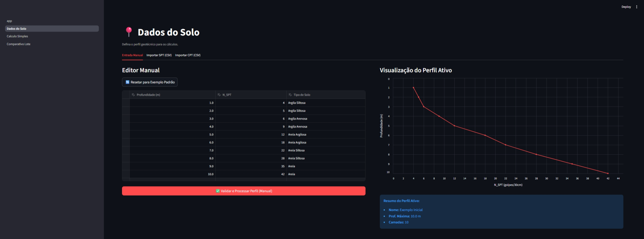Click N_SPT cell in the 2.0 depth row
644x239 pixels.
point(251,111)
